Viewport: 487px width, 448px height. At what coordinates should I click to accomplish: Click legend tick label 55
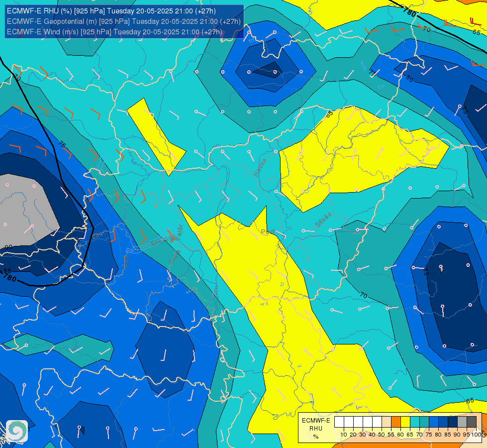[x=391, y=435]
